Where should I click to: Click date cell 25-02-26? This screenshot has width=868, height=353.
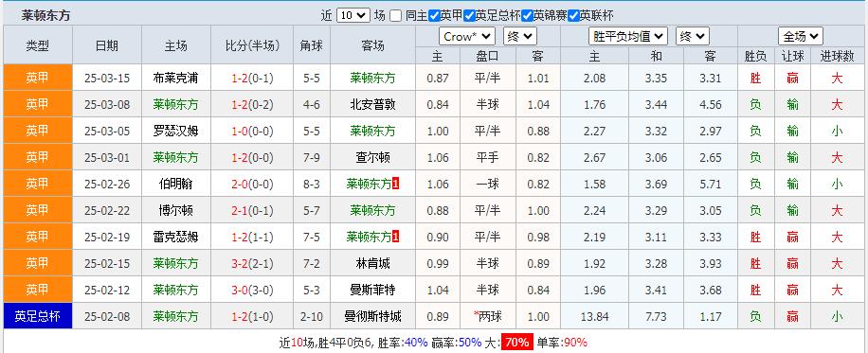click(x=107, y=184)
